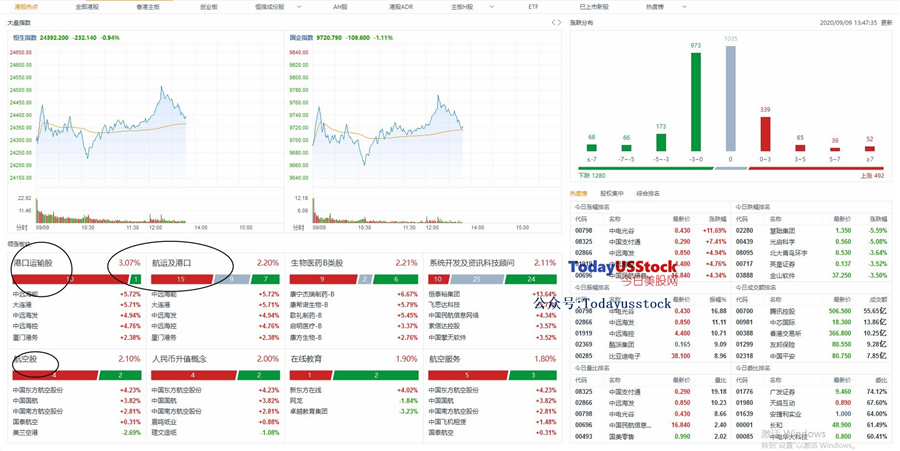
Task: Open 恒生指数 index title
Action: pyautogui.click(x=25, y=37)
